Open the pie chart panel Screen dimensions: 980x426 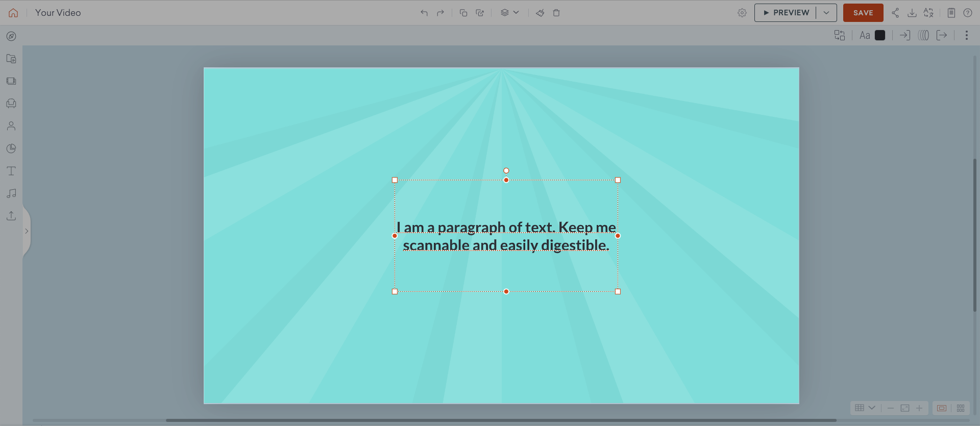(11, 148)
